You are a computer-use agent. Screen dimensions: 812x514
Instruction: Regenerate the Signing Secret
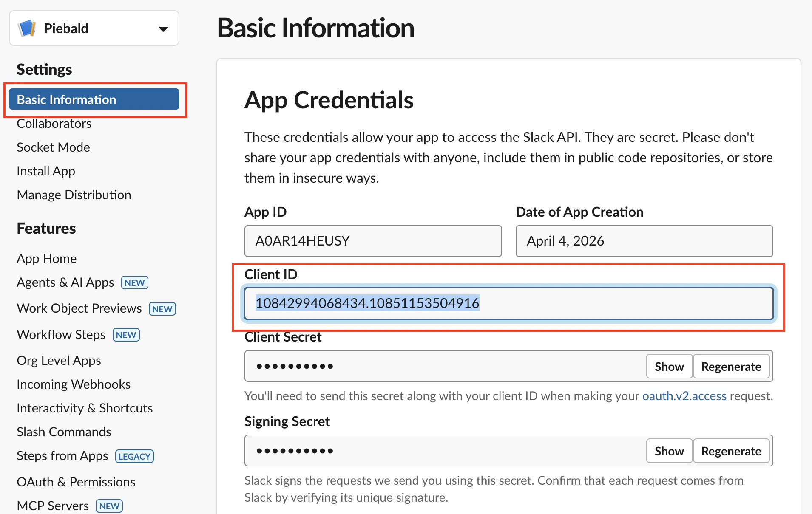pos(731,451)
